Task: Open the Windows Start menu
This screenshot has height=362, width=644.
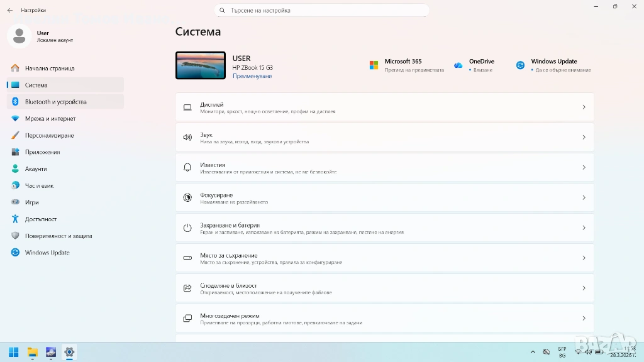Action: [x=13, y=352]
